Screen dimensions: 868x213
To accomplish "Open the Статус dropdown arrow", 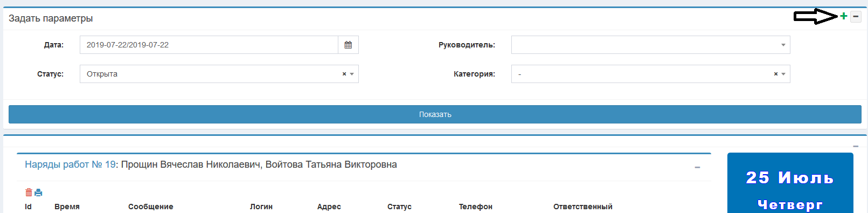I will tap(352, 74).
